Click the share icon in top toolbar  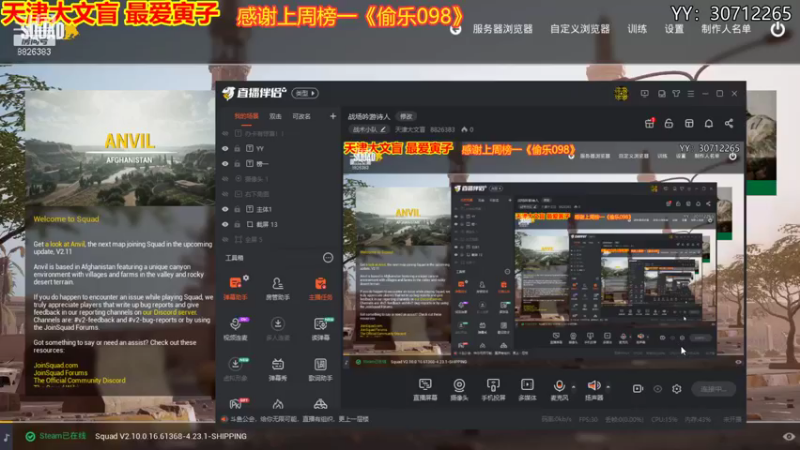coord(729,123)
